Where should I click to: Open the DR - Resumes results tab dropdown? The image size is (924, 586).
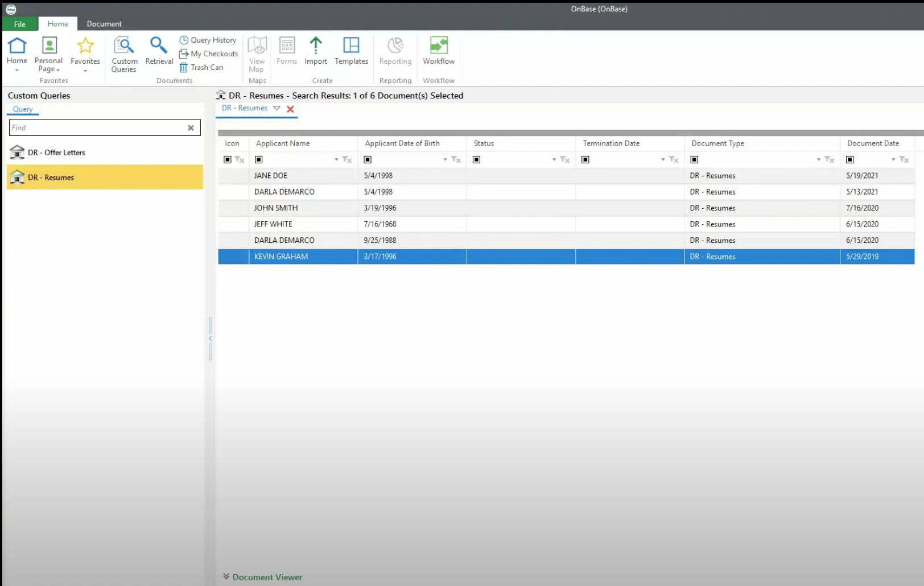(277, 108)
